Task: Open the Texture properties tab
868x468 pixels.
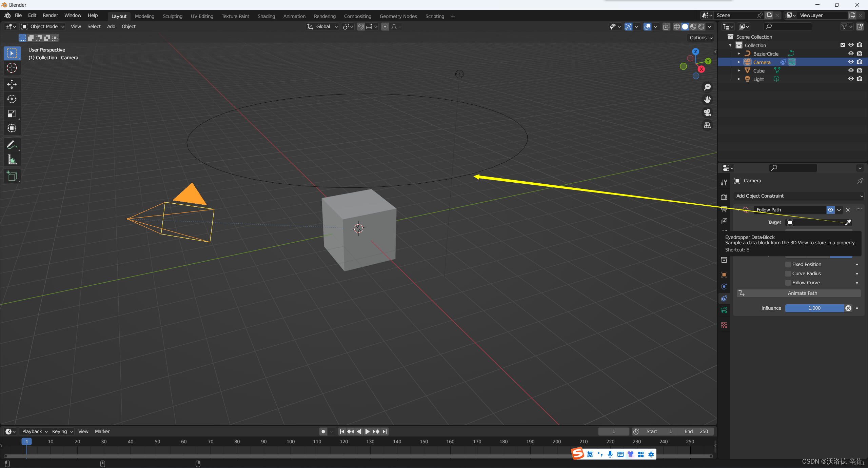Action: pyautogui.click(x=724, y=325)
